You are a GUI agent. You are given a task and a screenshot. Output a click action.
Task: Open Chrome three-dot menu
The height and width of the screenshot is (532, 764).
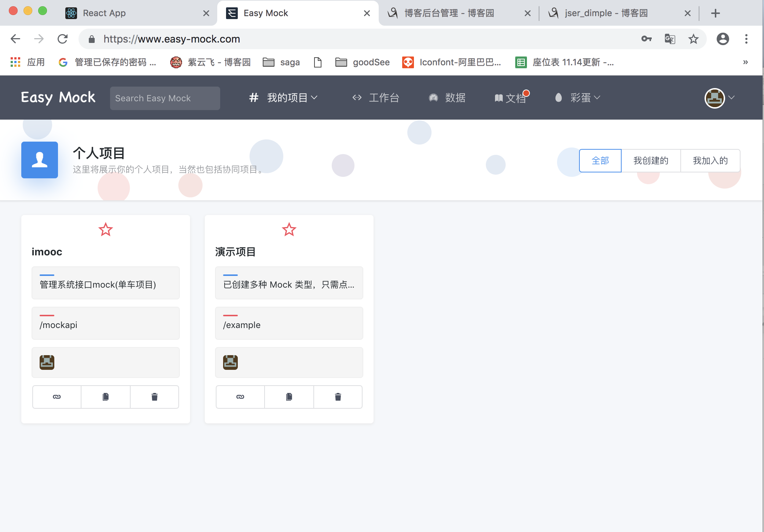pyautogui.click(x=746, y=39)
